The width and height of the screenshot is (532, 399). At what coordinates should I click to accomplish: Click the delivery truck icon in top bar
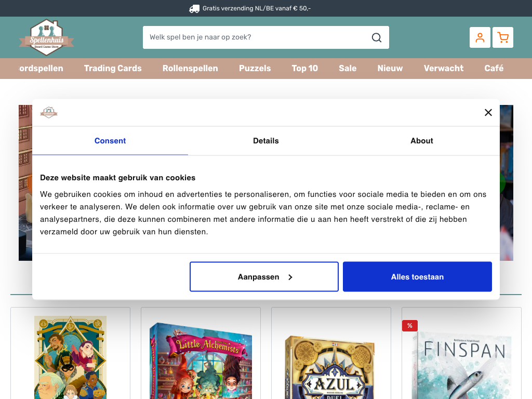(x=194, y=8)
